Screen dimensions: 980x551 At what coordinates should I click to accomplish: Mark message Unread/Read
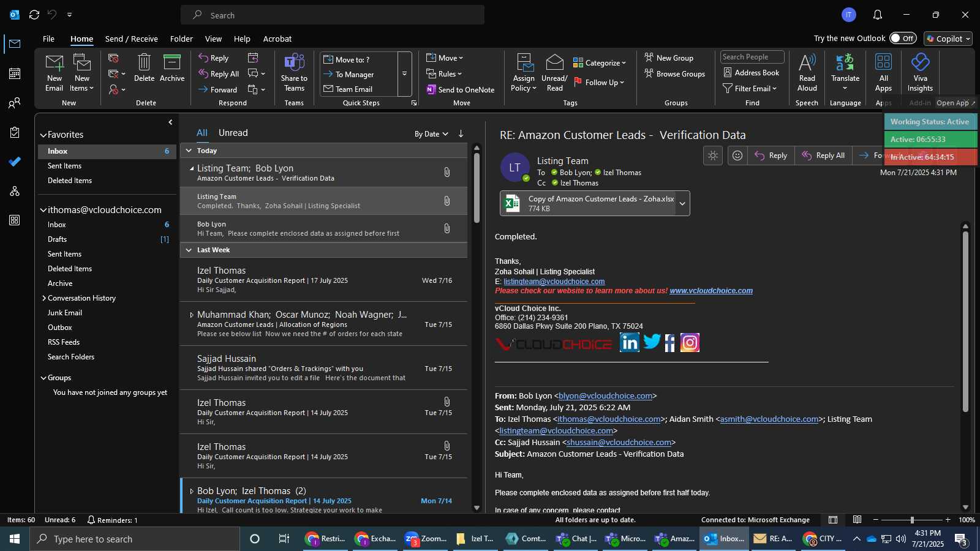click(x=554, y=72)
